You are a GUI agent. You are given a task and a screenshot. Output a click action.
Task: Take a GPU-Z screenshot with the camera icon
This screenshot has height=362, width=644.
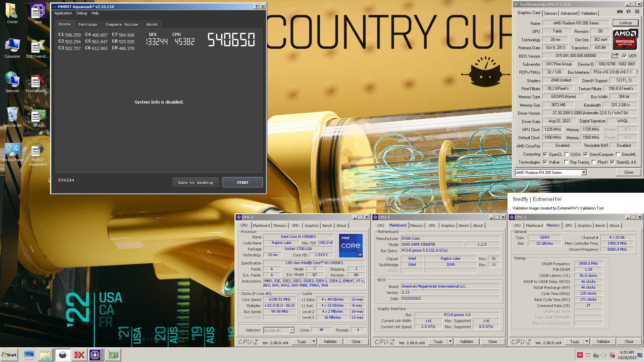[620, 12]
